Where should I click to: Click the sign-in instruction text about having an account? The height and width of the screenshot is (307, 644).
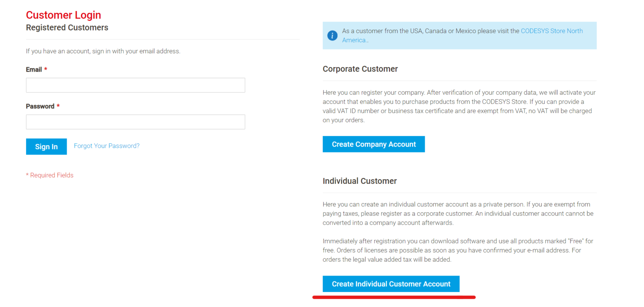coord(103,51)
